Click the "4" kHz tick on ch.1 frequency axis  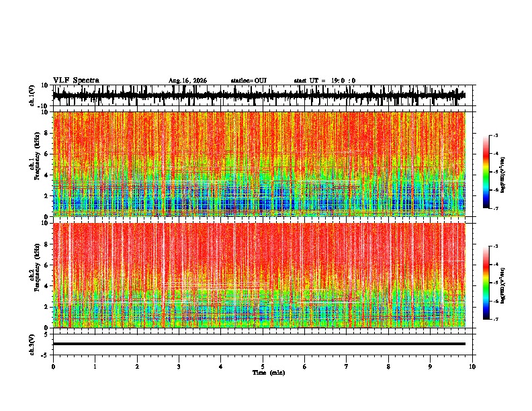click(x=46, y=175)
